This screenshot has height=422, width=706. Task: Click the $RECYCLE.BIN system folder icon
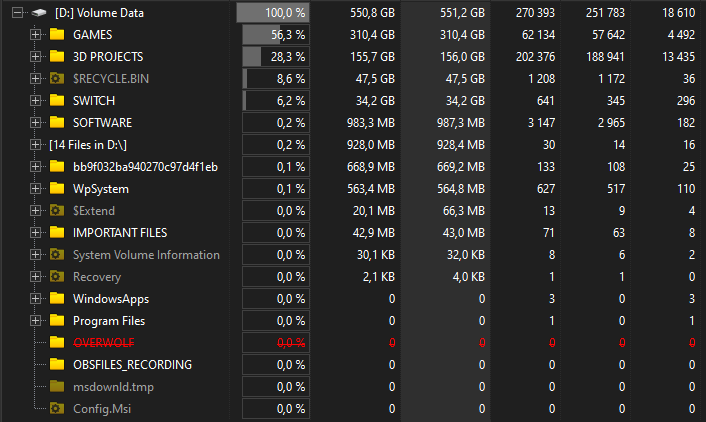tap(57, 78)
